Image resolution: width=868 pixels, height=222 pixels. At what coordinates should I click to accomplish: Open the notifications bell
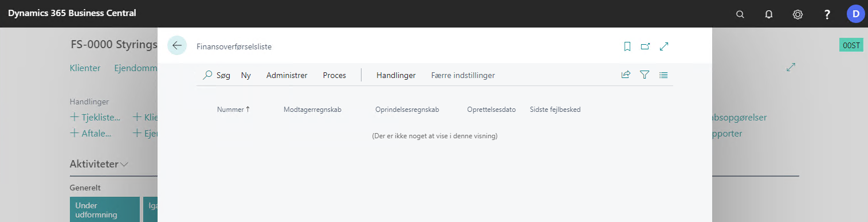(x=769, y=14)
